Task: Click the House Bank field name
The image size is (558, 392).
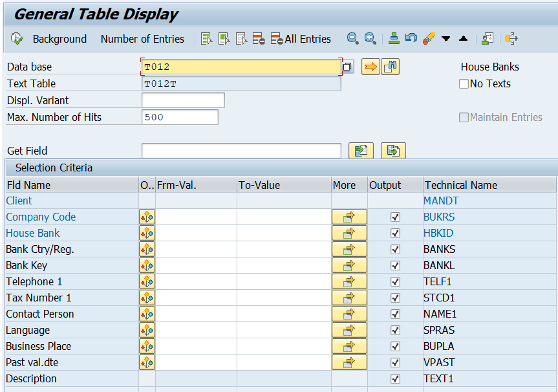Action: (33, 234)
